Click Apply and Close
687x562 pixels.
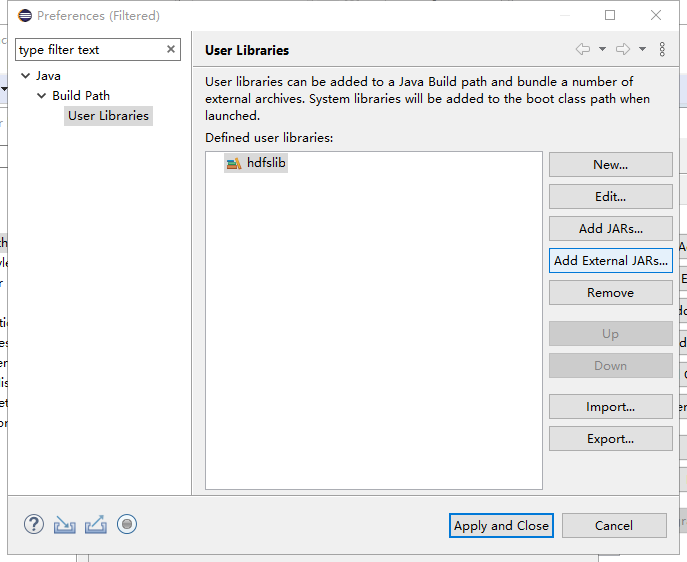501,526
